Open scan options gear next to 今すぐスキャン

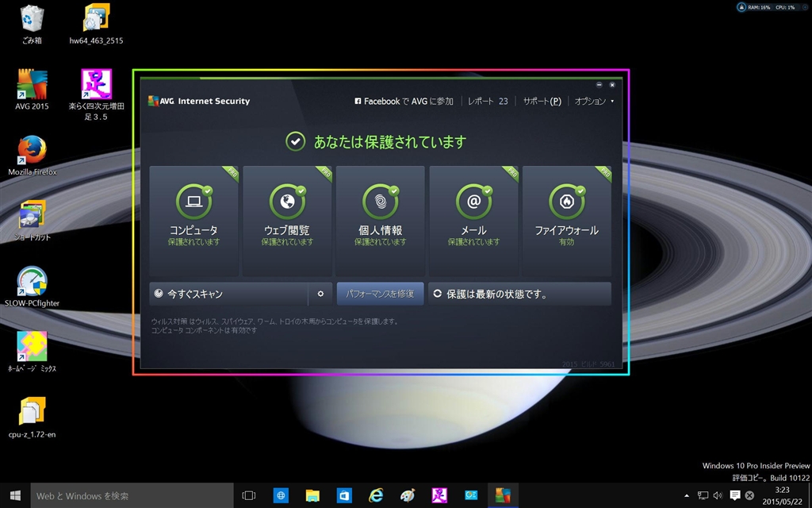320,294
